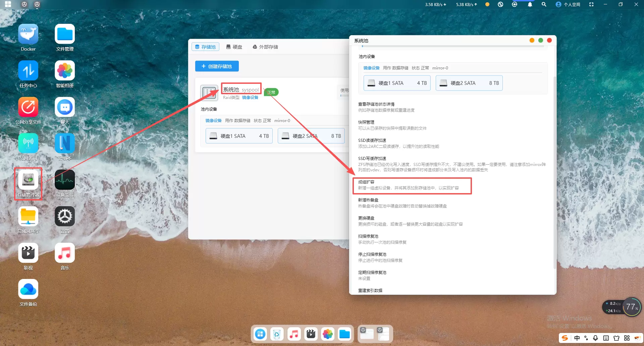Switch to the 外部存储 tab

tap(265, 47)
